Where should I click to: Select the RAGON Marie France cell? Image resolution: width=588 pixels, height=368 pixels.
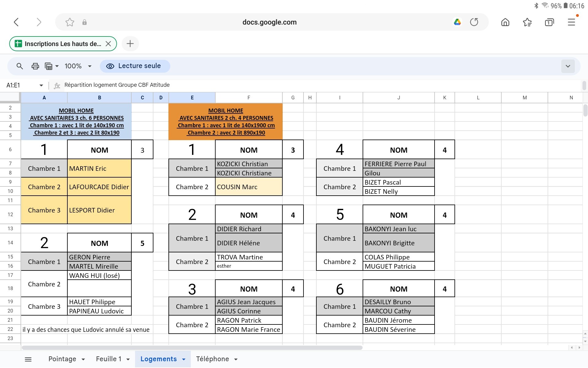249,329
